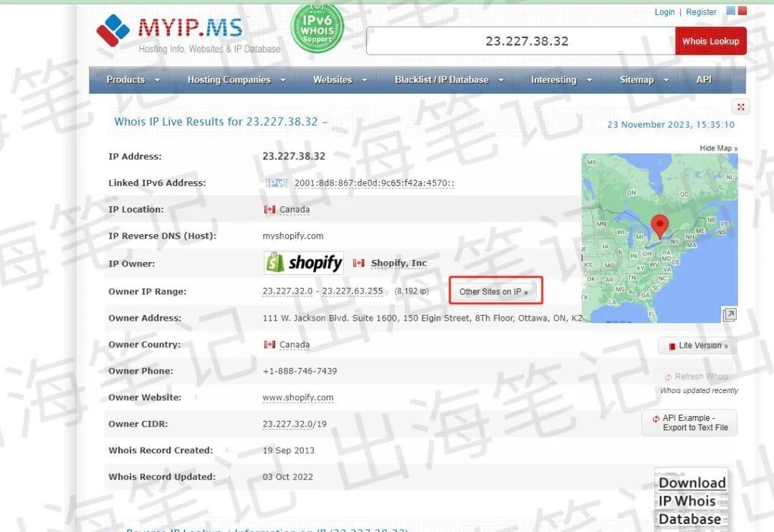774x532 pixels.
Task: Click the North America map image
Action: tap(659, 238)
